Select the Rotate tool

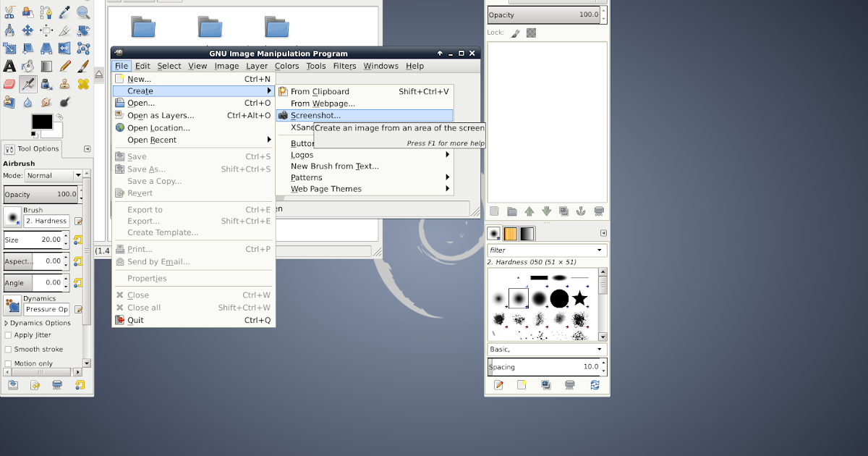pyautogui.click(x=83, y=30)
